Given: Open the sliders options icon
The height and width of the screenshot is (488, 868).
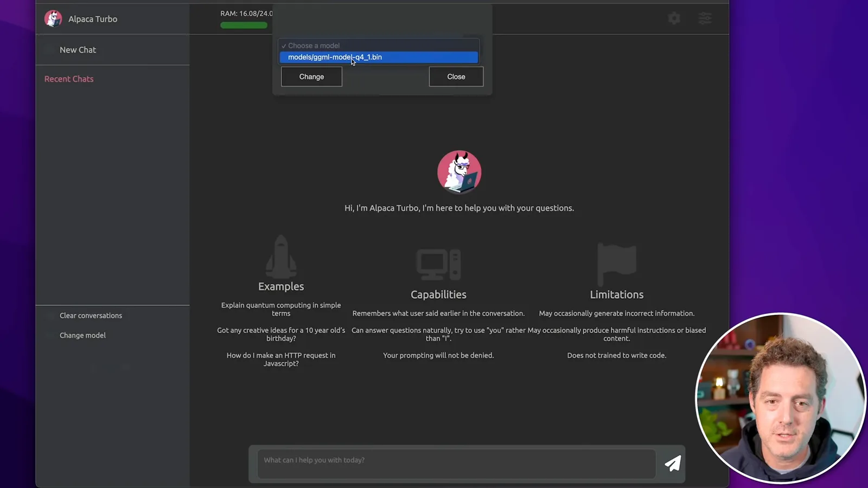Looking at the screenshot, I should [x=705, y=18].
